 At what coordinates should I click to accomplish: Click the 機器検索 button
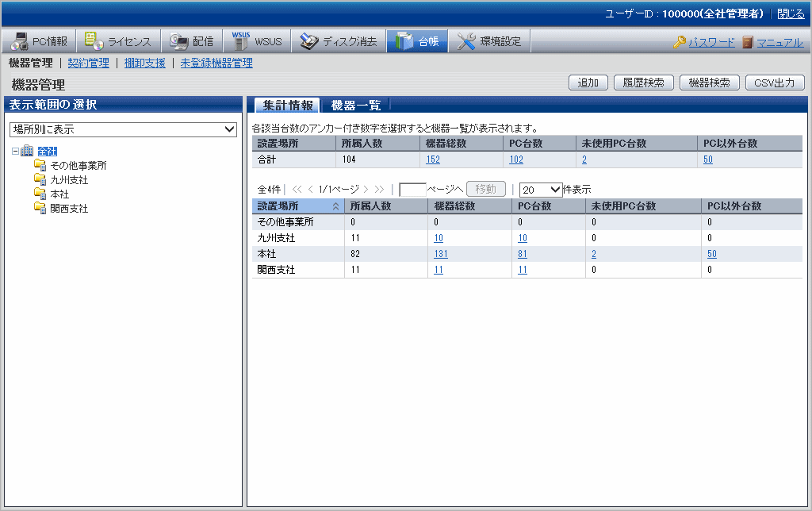coord(710,83)
